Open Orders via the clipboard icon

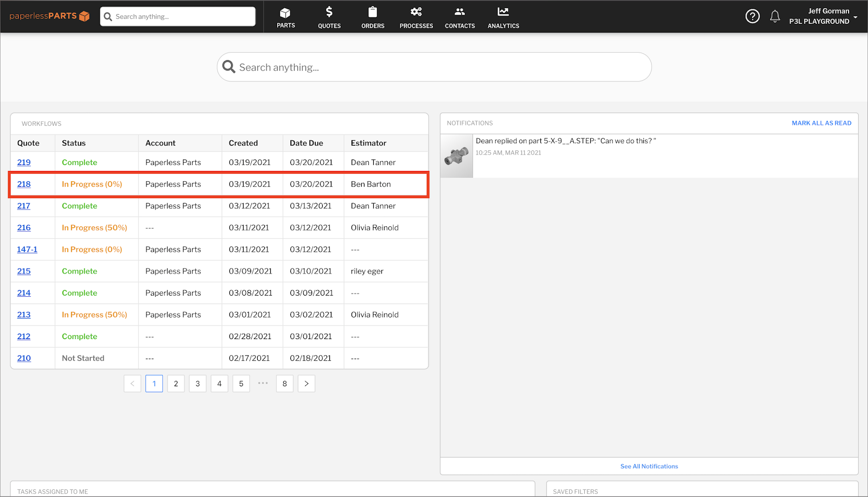pos(373,12)
